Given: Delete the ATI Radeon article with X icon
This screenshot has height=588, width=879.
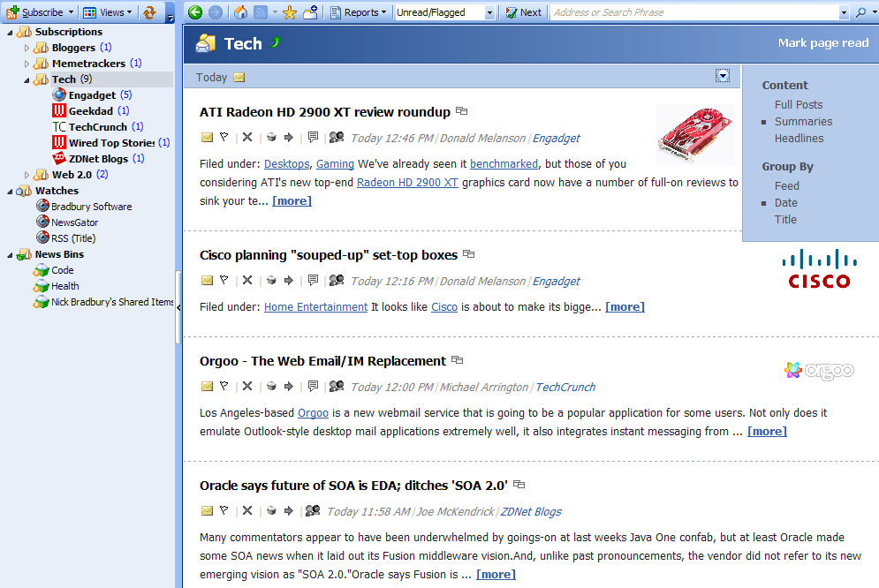Looking at the screenshot, I should point(247,137).
